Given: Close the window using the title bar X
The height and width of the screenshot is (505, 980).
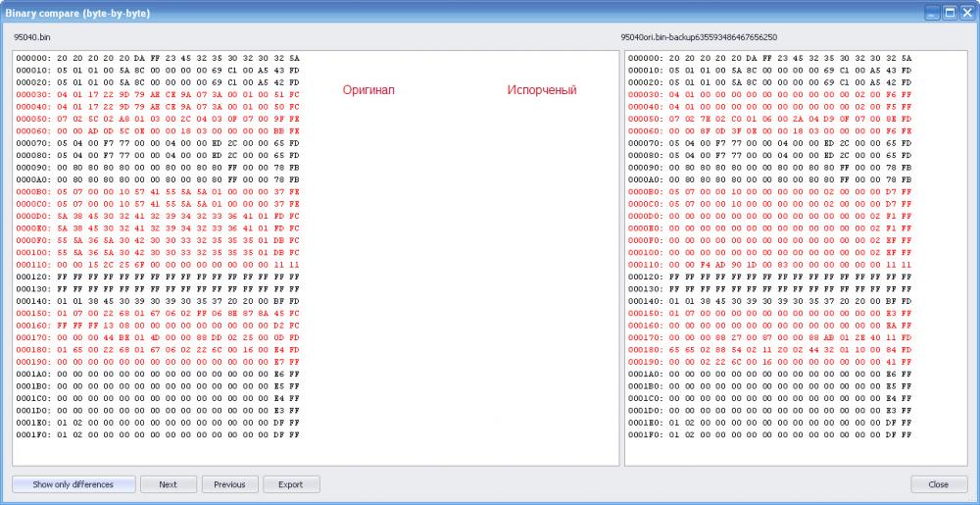Looking at the screenshot, I should (x=965, y=13).
